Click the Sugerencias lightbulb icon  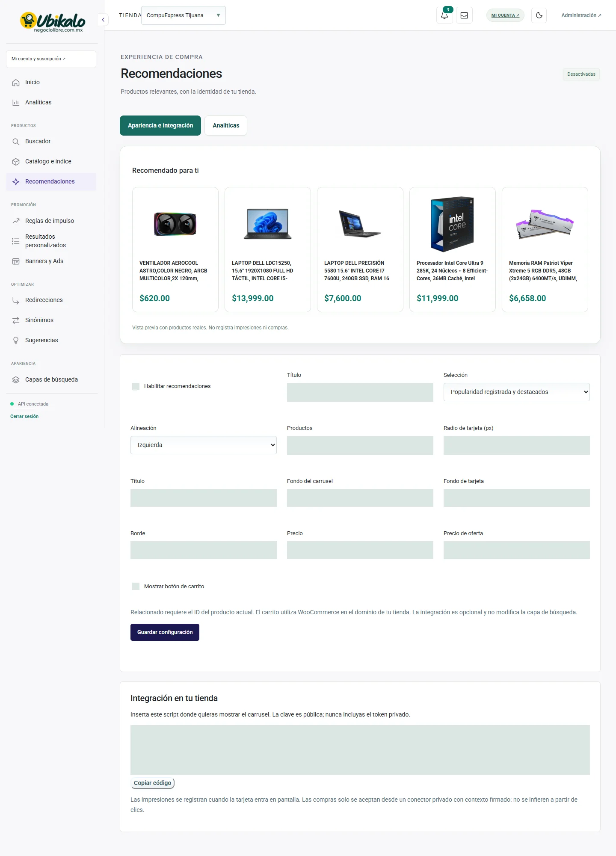coord(16,341)
